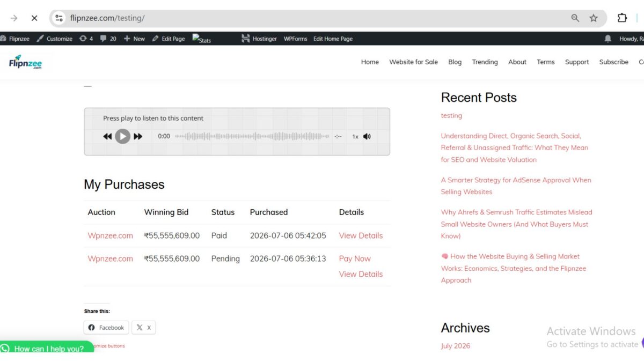The height and width of the screenshot is (362, 644).
Task: Open the New content menu in admin bar
Action: click(x=134, y=39)
